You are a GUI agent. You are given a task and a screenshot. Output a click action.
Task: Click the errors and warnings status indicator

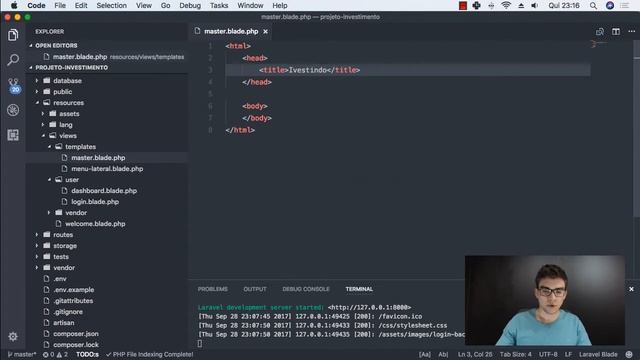55,354
